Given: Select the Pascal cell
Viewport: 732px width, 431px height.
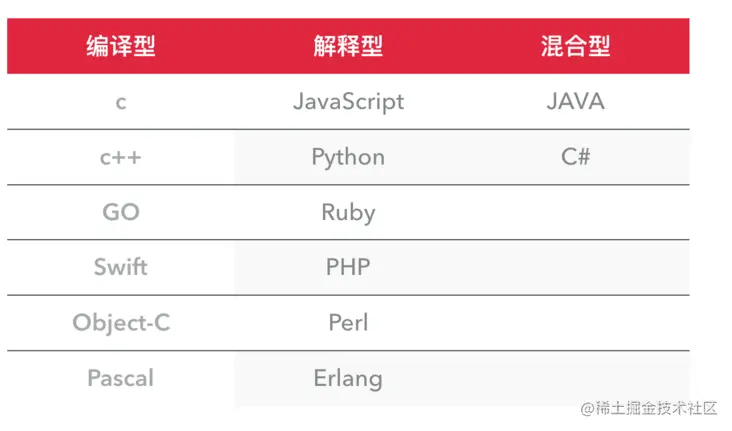Looking at the screenshot, I should [x=121, y=378].
